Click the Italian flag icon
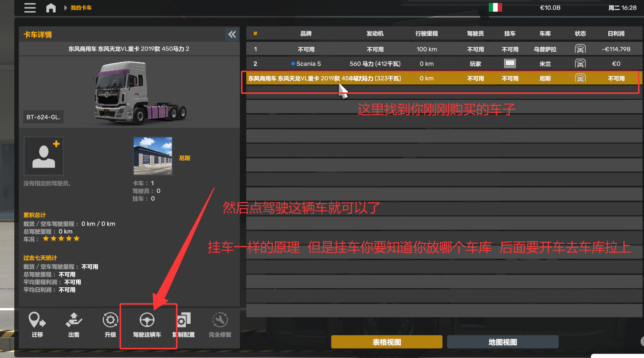The image size is (644, 358). point(495,8)
